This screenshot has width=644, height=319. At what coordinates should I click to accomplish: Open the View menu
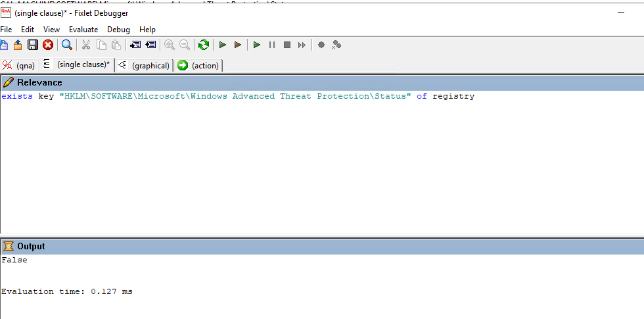pyautogui.click(x=51, y=30)
